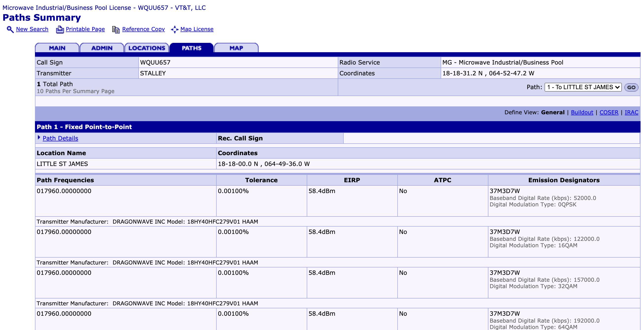Click the ATPC No value in the 0QPSK row
Viewport: 644px width, 330px height.
tap(403, 191)
